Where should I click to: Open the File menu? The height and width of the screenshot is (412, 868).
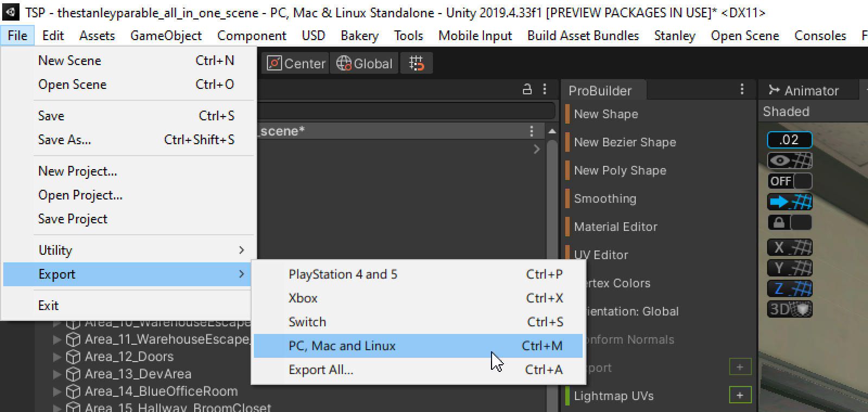[x=17, y=35]
